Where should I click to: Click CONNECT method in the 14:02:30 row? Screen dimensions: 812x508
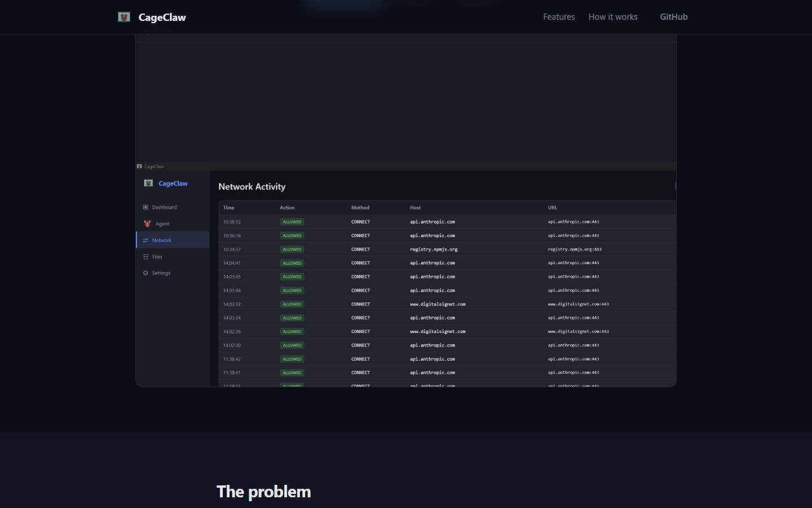pos(360,345)
